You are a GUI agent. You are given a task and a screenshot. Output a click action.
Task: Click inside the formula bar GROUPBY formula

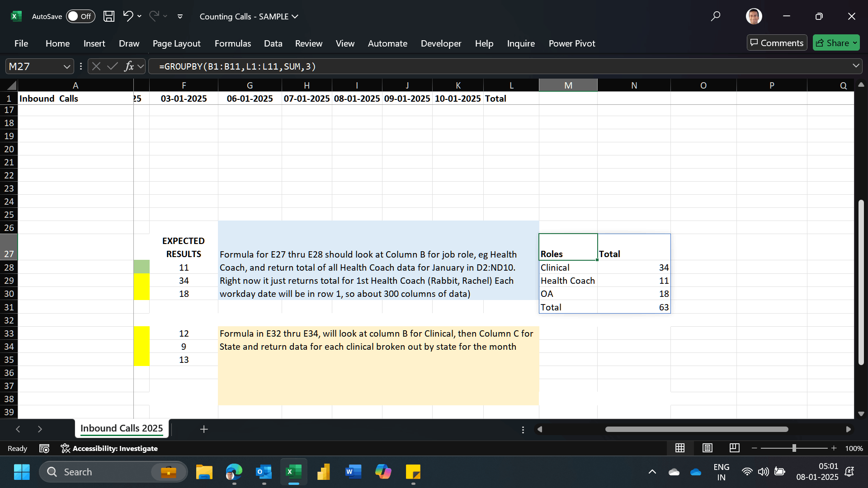pyautogui.click(x=237, y=66)
